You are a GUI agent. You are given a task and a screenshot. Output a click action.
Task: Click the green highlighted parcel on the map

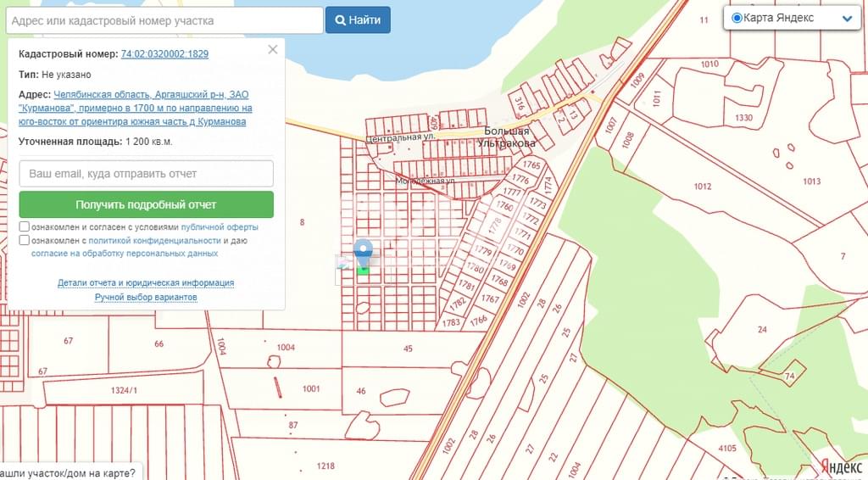click(363, 271)
